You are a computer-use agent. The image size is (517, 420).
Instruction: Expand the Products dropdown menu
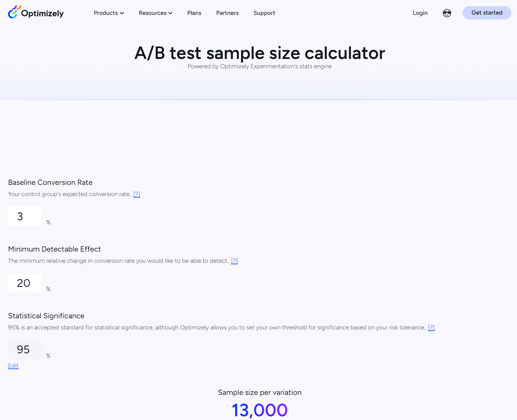(109, 13)
